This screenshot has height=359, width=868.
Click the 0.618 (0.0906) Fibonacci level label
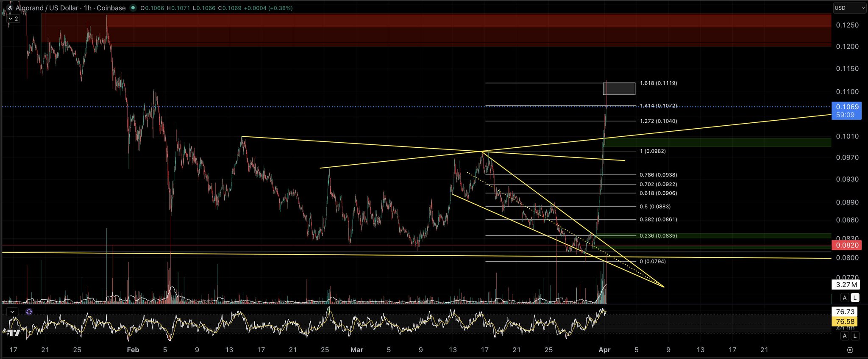pos(658,193)
